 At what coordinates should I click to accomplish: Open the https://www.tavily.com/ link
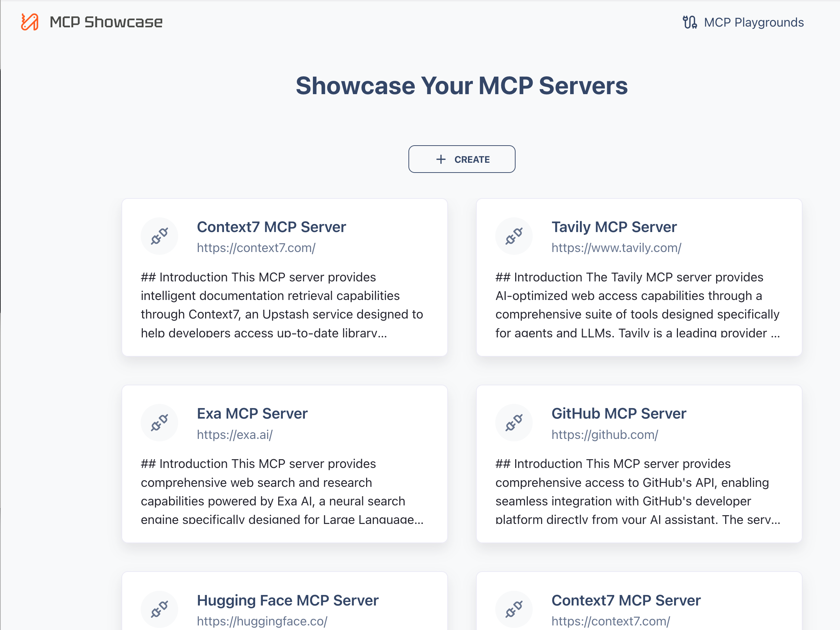click(x=616, y=247)
